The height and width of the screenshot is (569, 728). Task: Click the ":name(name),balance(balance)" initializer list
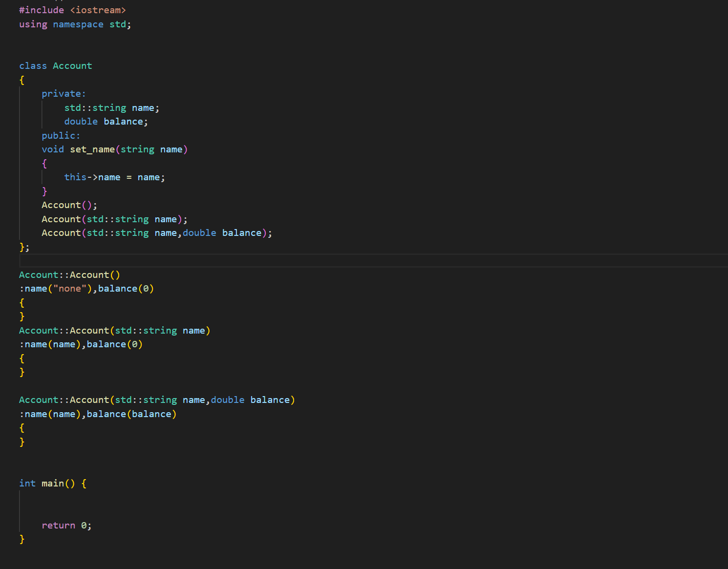tap(98, 414)
